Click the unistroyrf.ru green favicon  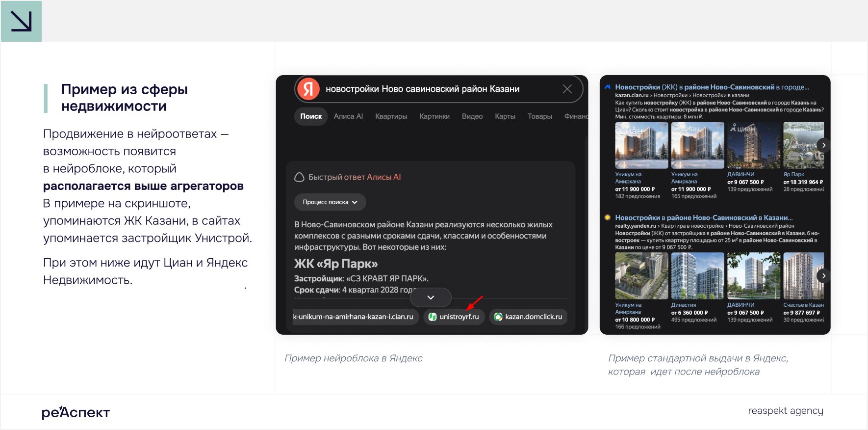(x=433, y=317)
